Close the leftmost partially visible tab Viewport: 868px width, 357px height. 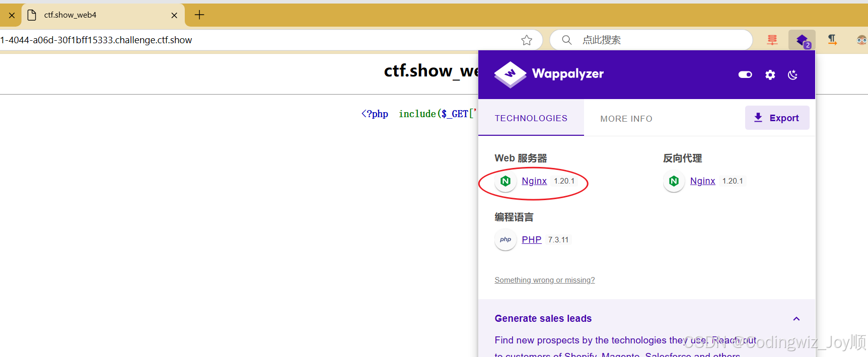(x=12, y=16)
